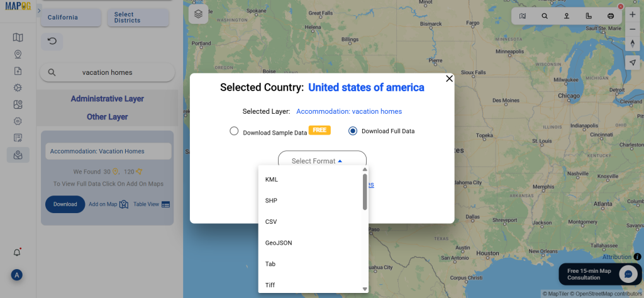Click the search magnifier in map toolbar
This screenshot has height=298, width=644.
(545, 16)
